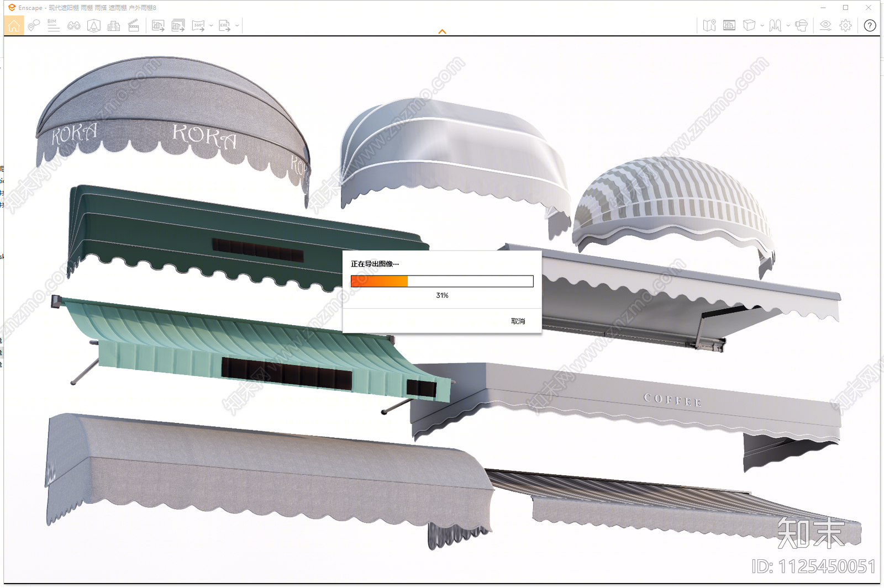Click the Enscape logo in title bar
This screenshot has width=884, height=588.
12,8
